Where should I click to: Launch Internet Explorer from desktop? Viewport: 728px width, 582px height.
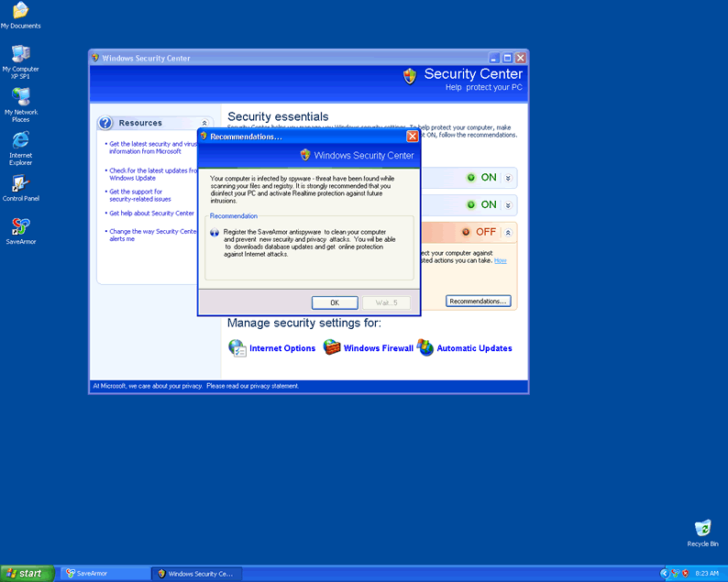(x=20, y=141)
